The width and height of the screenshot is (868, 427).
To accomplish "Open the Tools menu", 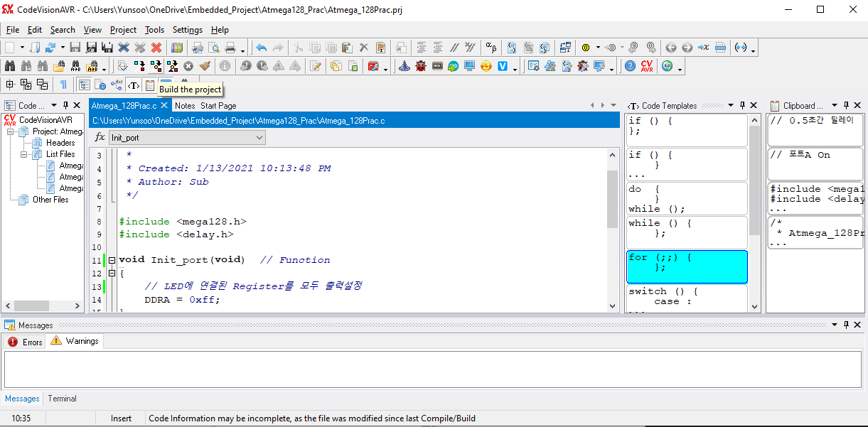I will [x=154, y=30].
